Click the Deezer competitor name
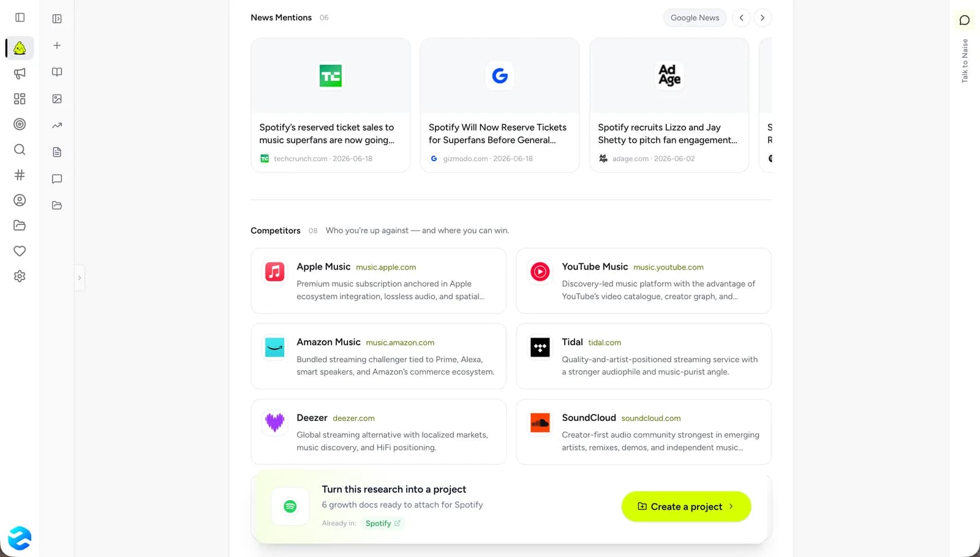The height and width of the screenshot is (557, 980). (312, 418)
